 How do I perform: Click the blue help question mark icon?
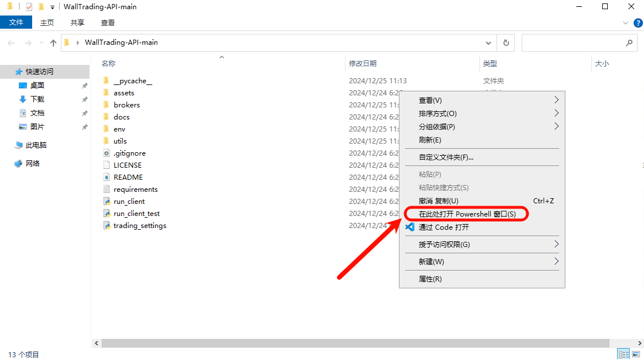(638, 23)
